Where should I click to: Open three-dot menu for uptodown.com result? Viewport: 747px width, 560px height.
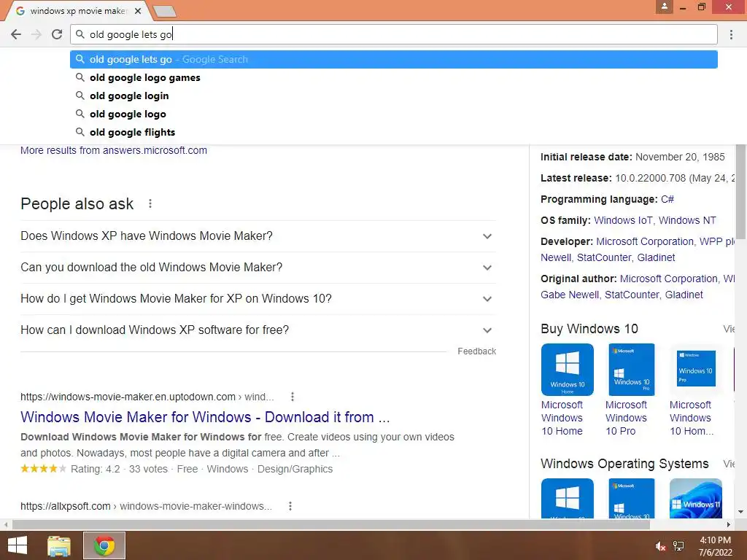[293, 397]
